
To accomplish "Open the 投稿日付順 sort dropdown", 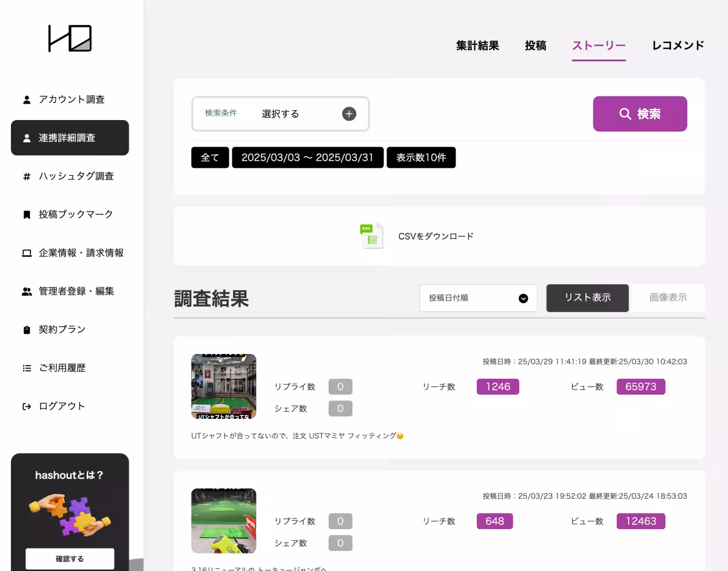I will (x=478, y=298).
